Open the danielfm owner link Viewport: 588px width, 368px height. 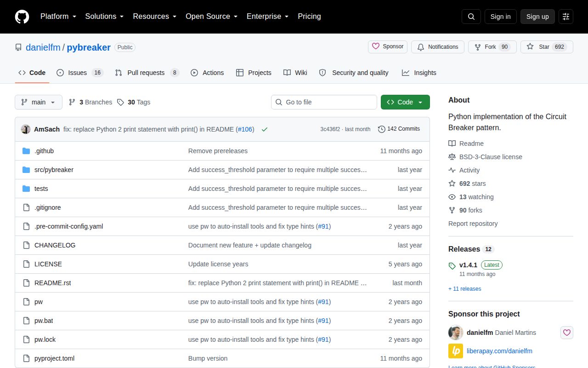tap(43, 47)
